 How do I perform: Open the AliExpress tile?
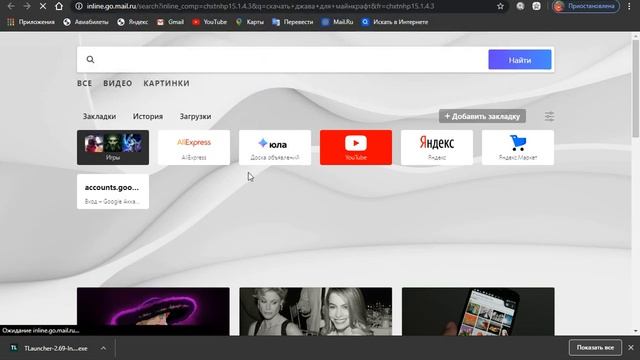pos(194,147)
